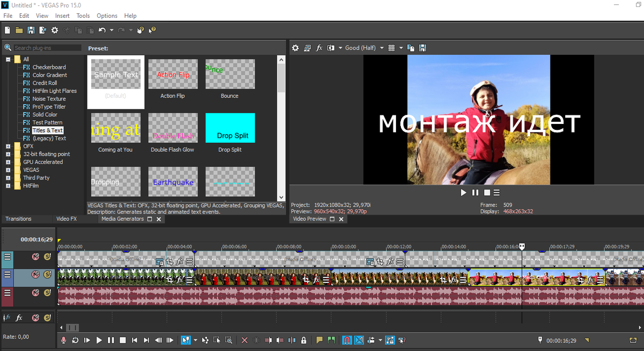Insert a marker on the timeline

point(319,340)
